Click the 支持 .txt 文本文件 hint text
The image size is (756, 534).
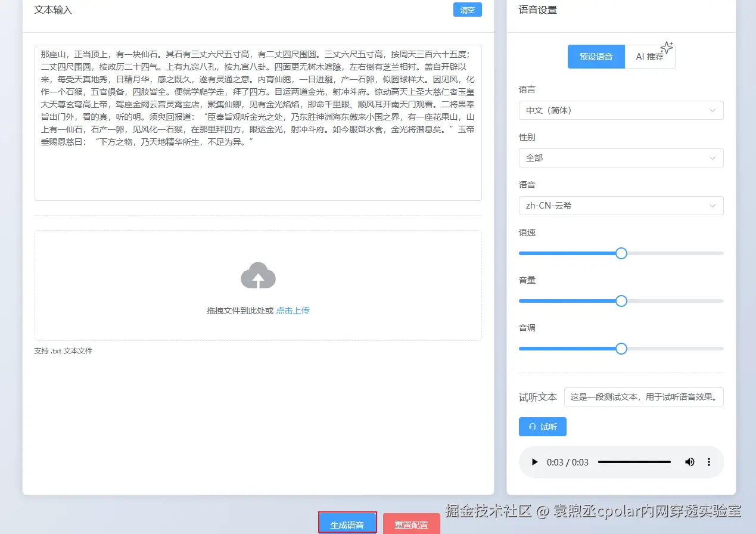[64, 351]
